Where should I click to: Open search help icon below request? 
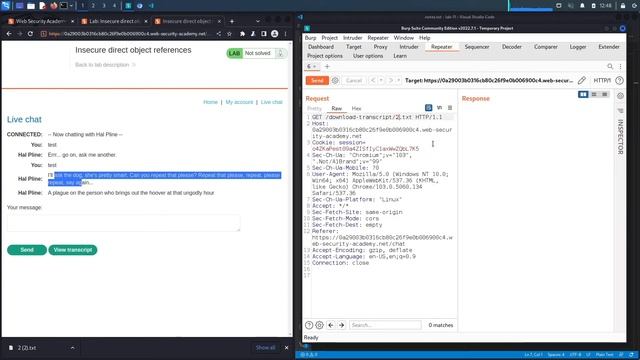click(309, 325)
